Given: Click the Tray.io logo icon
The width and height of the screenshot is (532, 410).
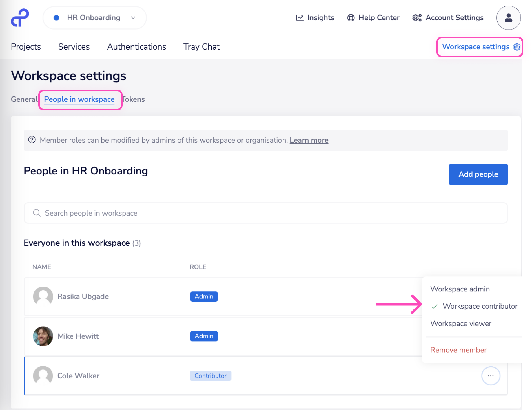Looking at the screenshot, I should pyautogui.click(x=20, y=18).
